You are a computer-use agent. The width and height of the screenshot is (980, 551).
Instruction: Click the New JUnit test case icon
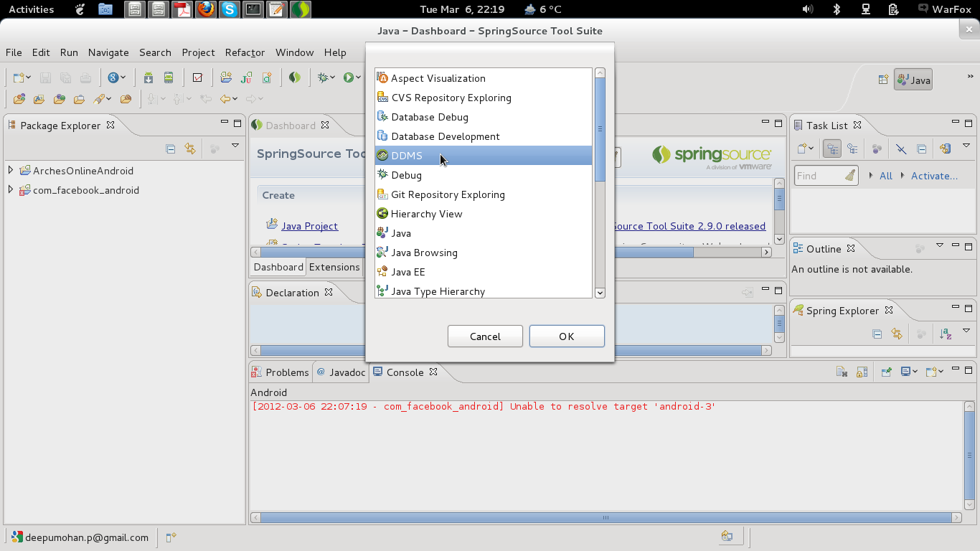[246, 77]
